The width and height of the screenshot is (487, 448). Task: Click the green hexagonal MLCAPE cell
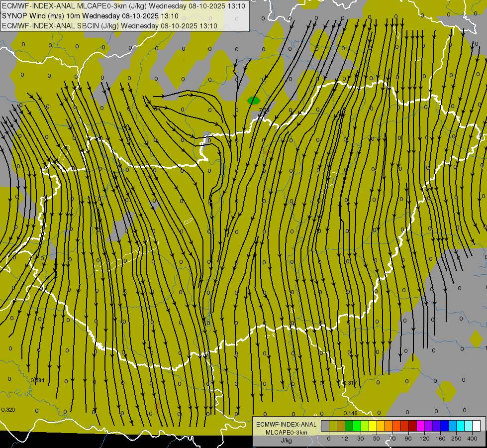pos(253,101)
